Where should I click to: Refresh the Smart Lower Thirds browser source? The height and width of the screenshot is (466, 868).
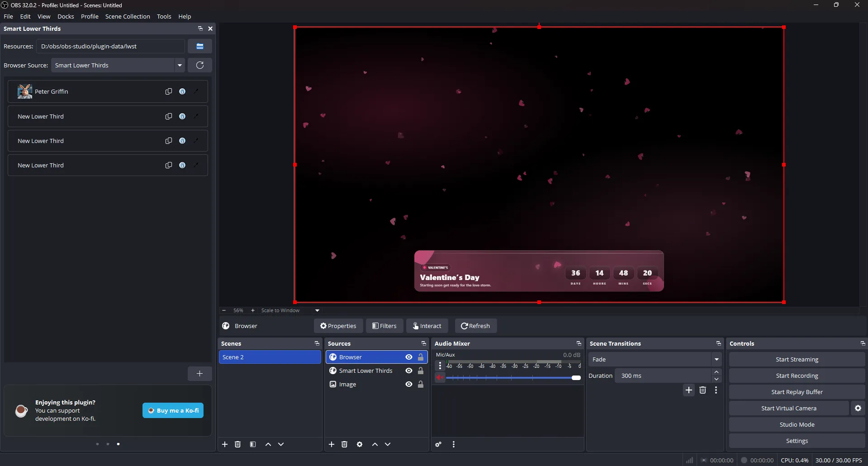tap(199, 65)
